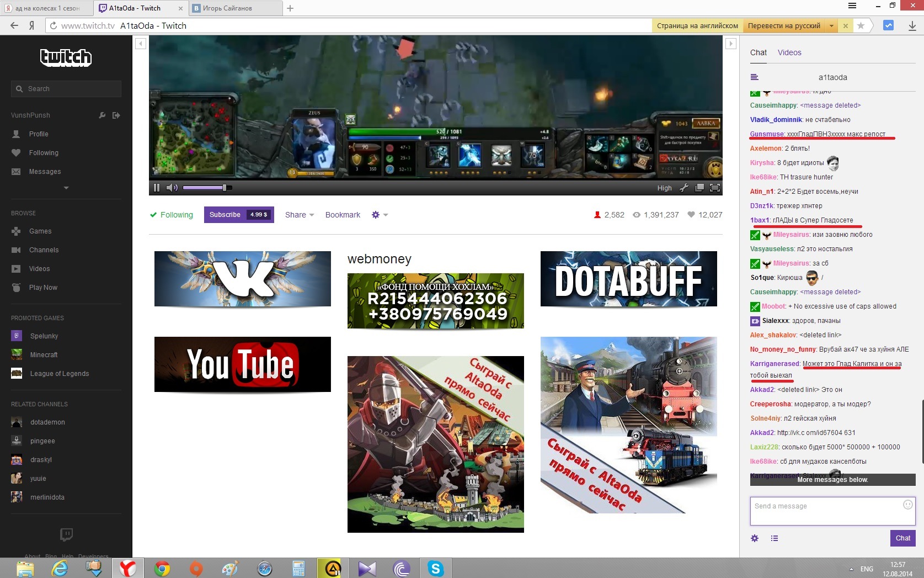Screen dimensions: 924x578
Task: Adjust the video volume slider
Action: click(x=207, y=188)
